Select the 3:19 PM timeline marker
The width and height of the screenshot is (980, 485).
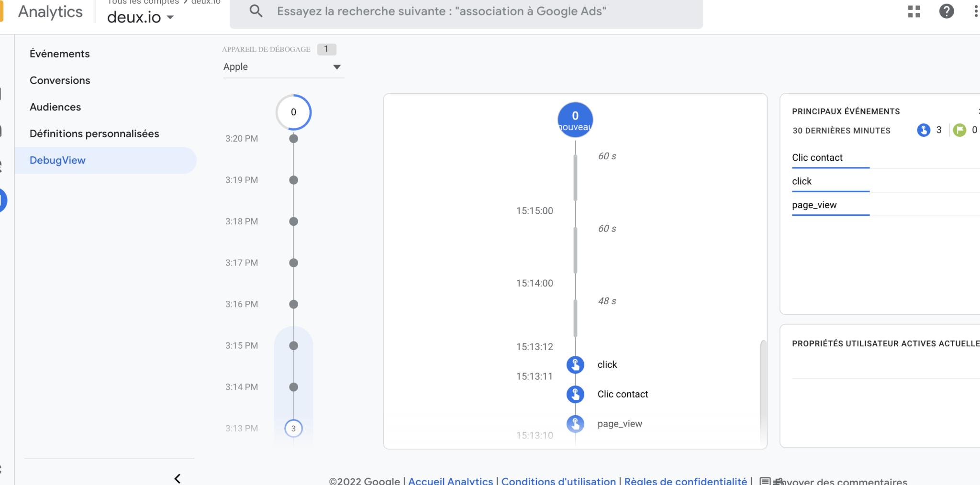[x=294, y=180]
